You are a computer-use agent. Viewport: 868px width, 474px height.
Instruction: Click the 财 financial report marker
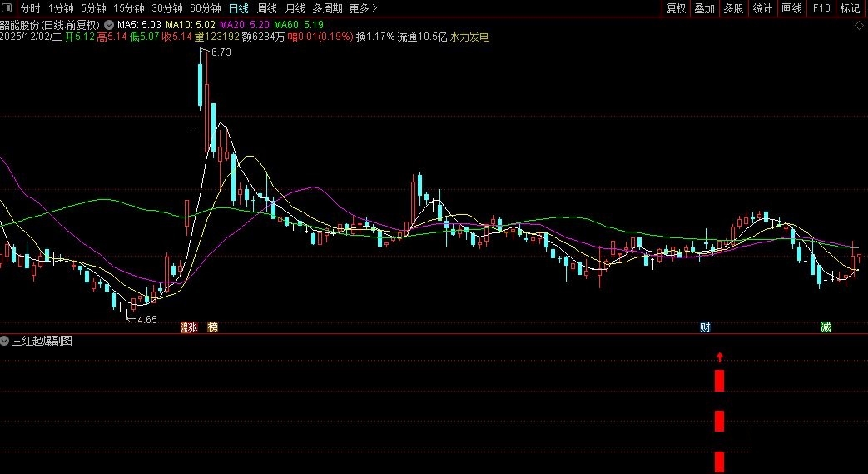[x=705, y=327]
